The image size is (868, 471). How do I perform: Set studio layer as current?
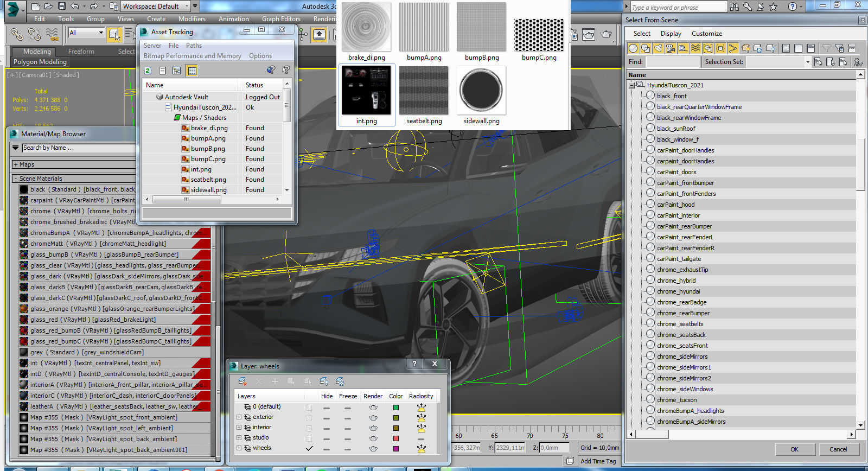click(309, 438)
